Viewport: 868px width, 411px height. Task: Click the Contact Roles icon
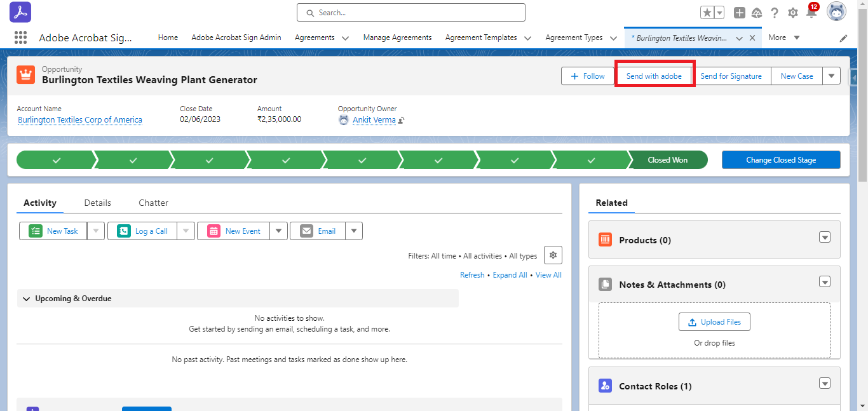[x=606, y=386]
